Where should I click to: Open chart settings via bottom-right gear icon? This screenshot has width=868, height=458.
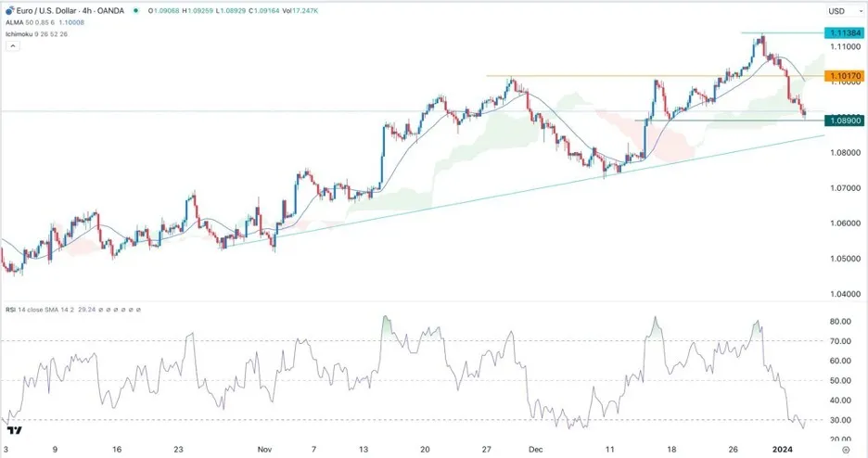pyautogui.click(x=846, y=450)
